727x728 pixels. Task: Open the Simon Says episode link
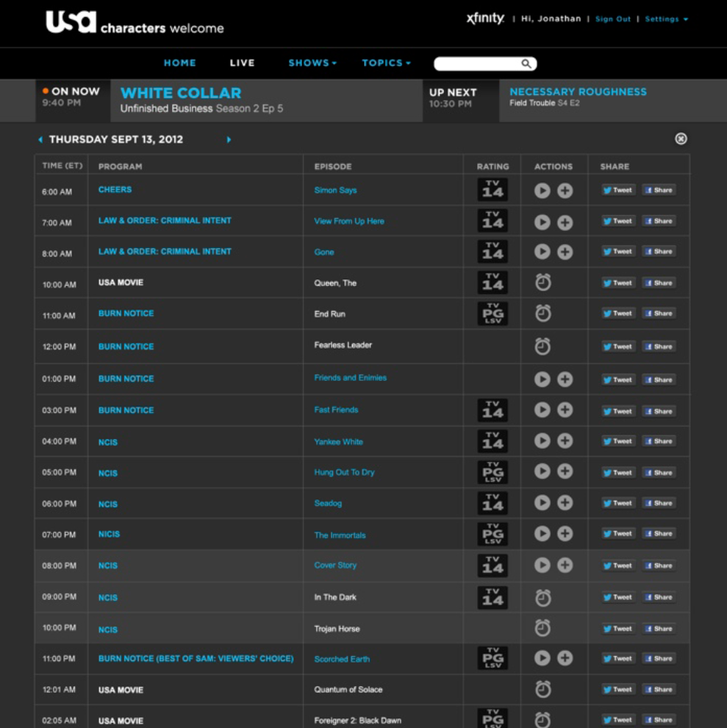click(335, 190)
